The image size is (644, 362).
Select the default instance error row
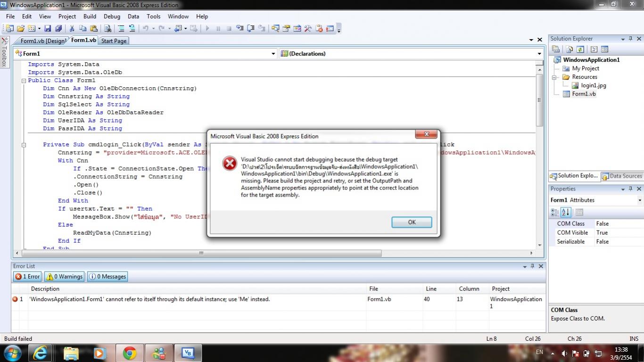pyautogui.click(x=278, y=302)
